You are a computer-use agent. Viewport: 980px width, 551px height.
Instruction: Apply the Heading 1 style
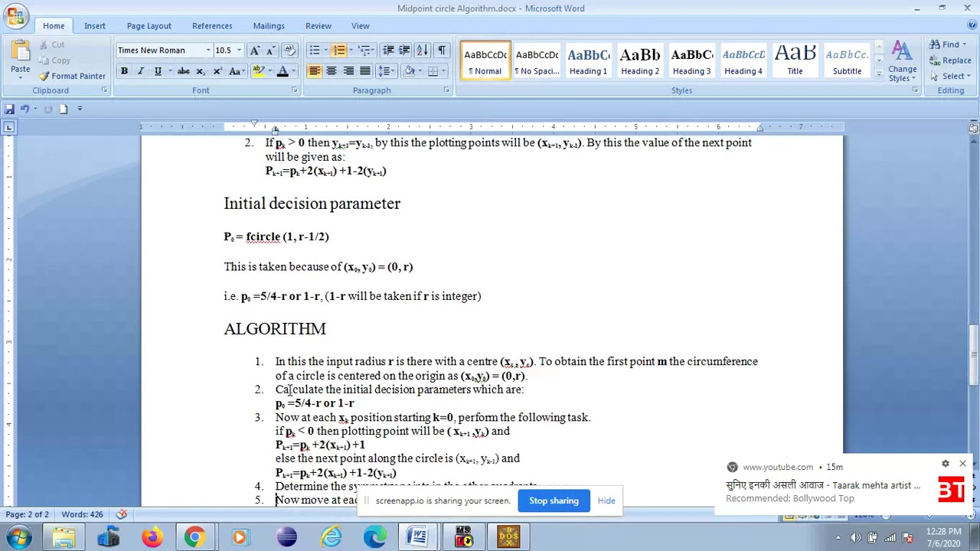588,60
